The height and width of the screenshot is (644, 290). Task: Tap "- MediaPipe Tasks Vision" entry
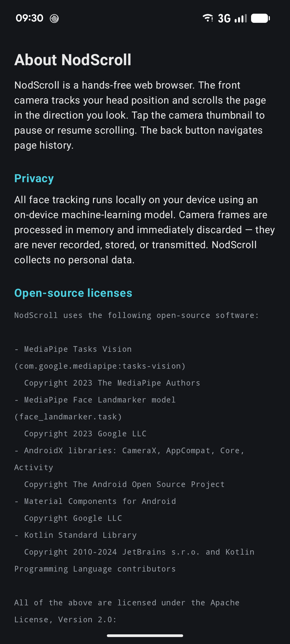(73, 349)
